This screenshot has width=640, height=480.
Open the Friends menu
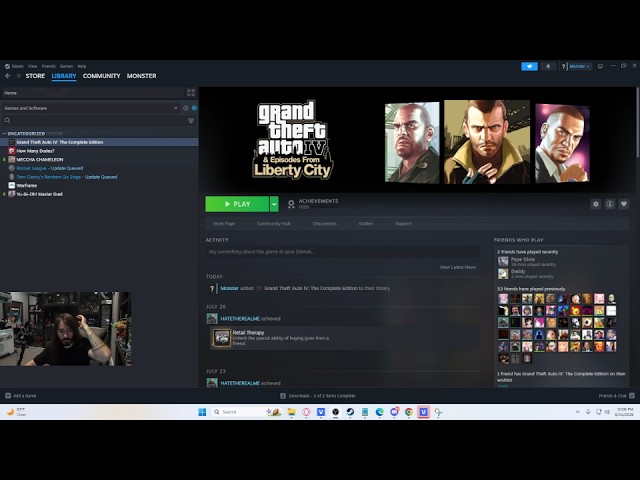49,66
